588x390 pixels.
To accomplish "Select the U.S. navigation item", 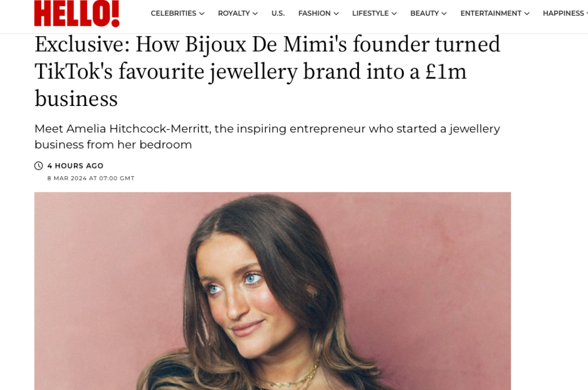I will pyautogui.click(x=278, y=14).
